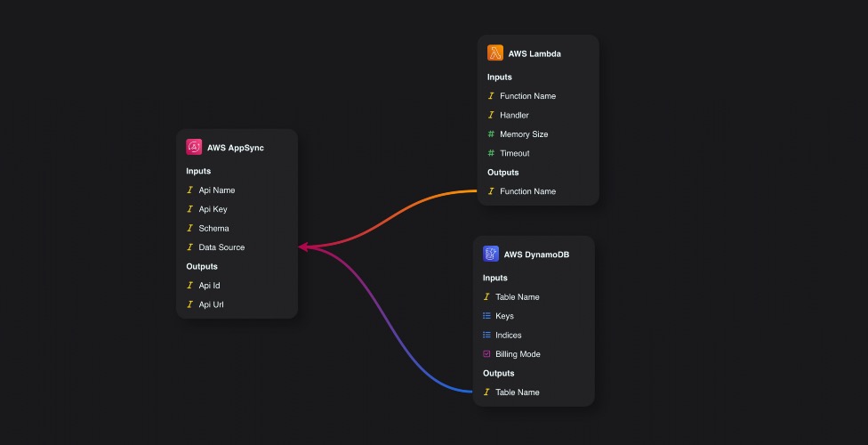Click DynamoDB input Table Name string icon
Screen dimensions: 868x445
pos(486,296)
